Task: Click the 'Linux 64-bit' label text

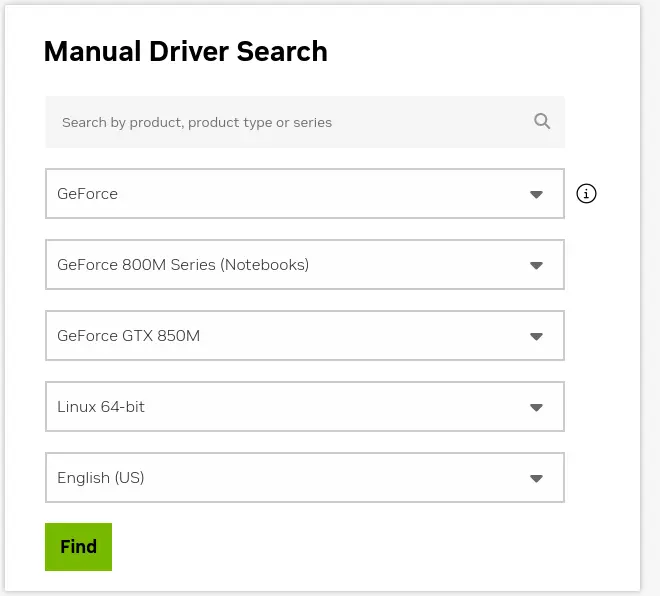Action: (101, 407)
